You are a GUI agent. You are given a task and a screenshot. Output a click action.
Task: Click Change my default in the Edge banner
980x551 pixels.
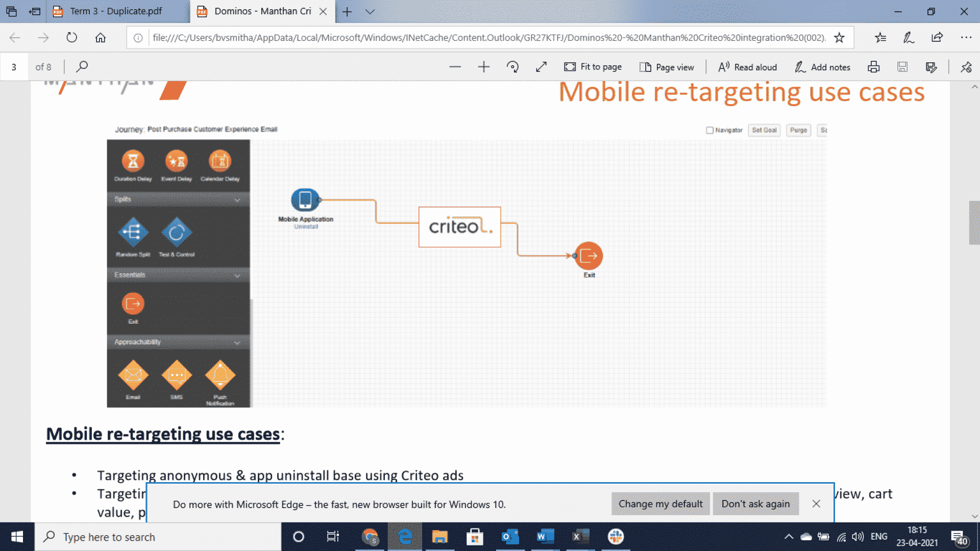tap(660, 504)
